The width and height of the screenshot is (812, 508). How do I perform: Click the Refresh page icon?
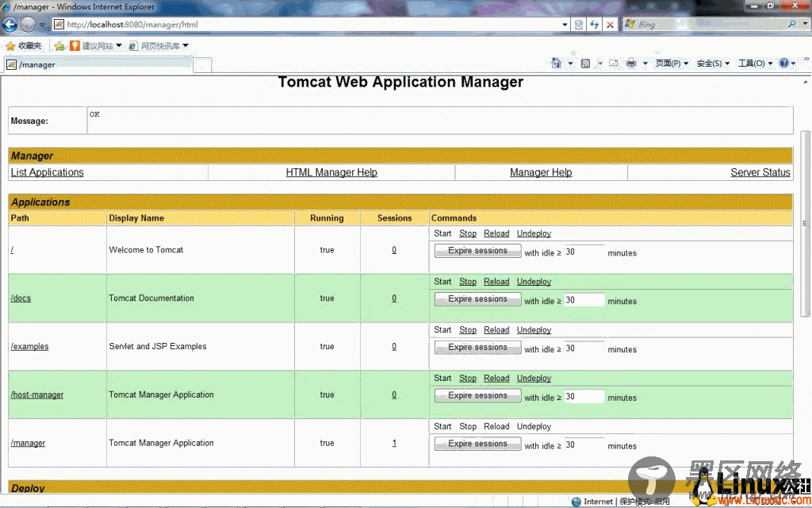pyautogui.click(x=595, y=25)
